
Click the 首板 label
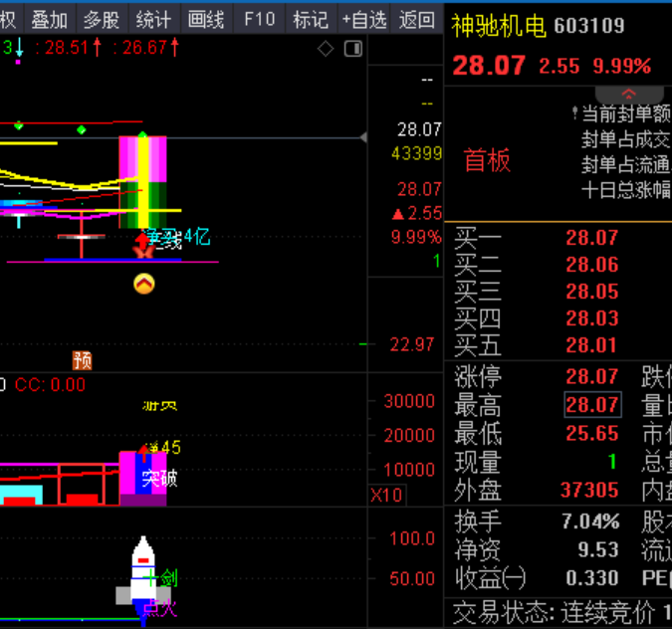click(x=487, y=160)
